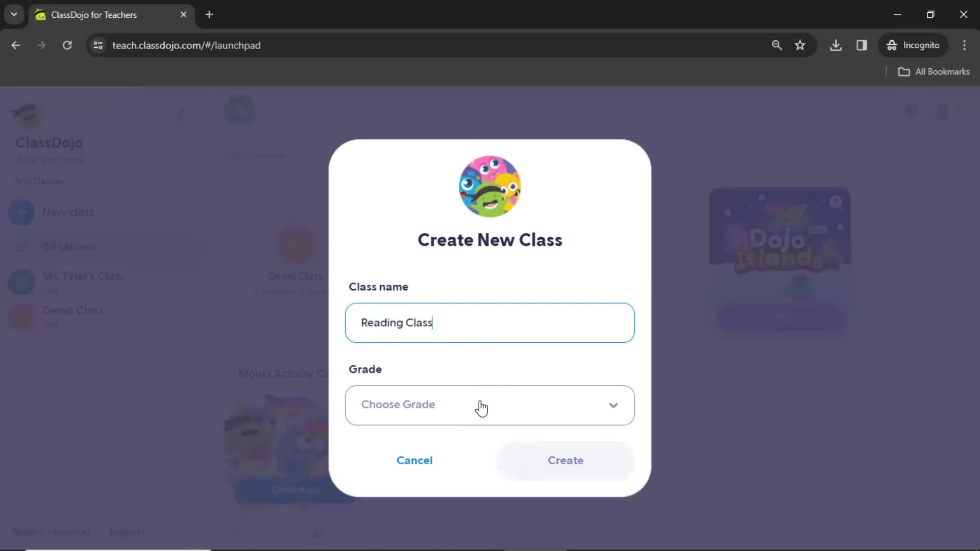Open Chrome three-dot menu
Viewport: 980px width, 551px height.
964,45
